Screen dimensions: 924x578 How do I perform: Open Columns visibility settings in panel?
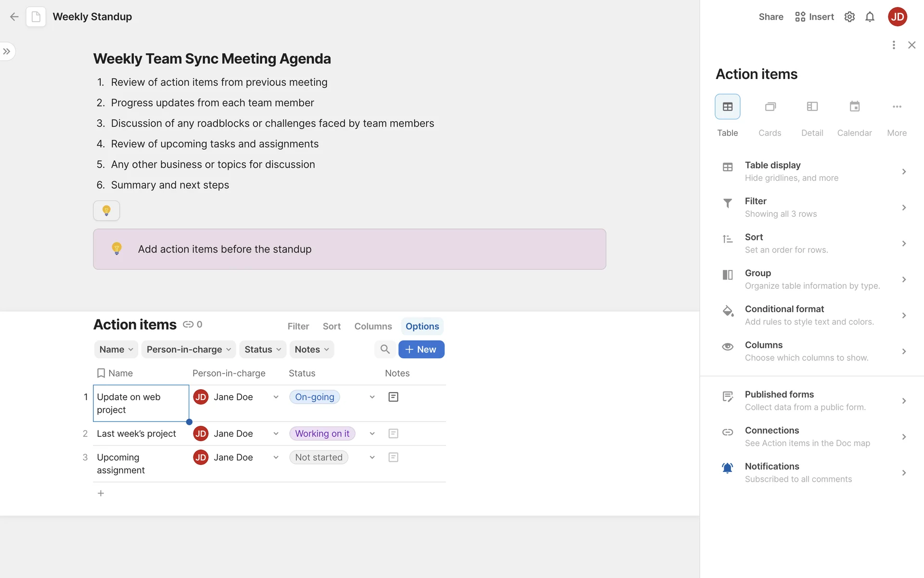coord(813,351)
